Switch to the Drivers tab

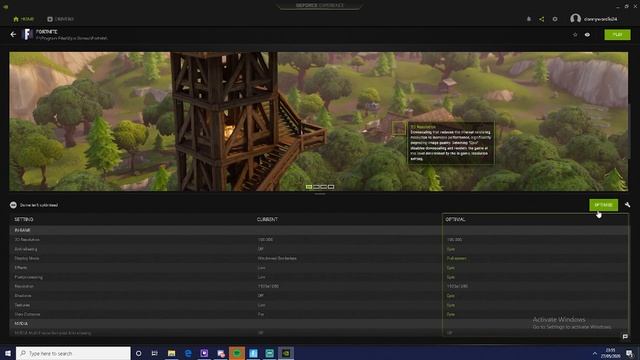(60, 19)
